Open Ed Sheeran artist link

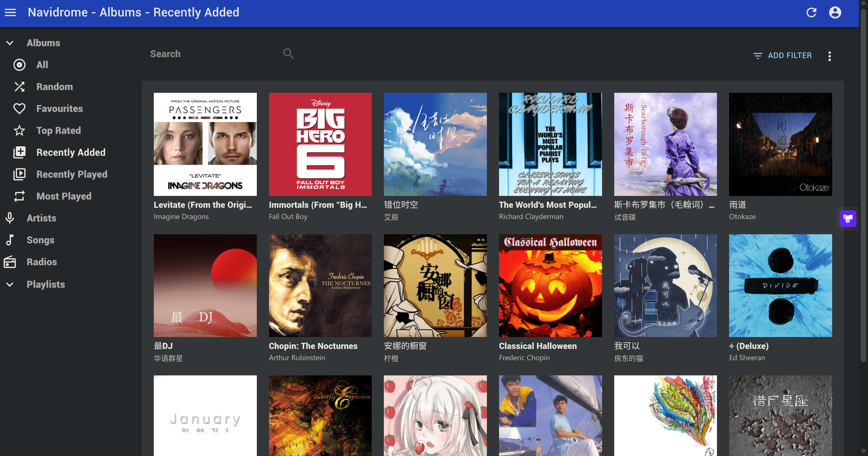point(747,357)
